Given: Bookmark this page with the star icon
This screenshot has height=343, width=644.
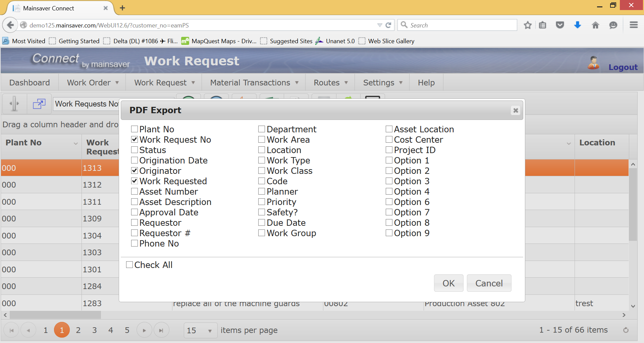Looking at the screenshot, I should (528, 25).
